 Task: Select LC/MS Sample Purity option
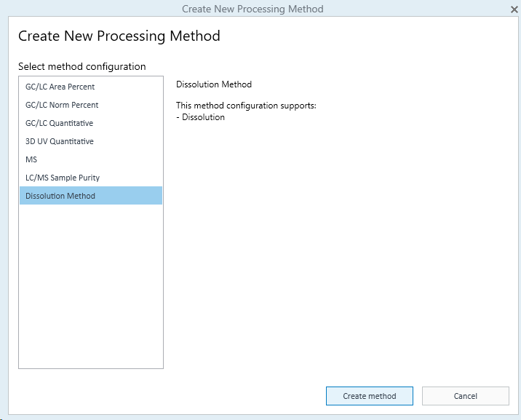pos(63,178)
